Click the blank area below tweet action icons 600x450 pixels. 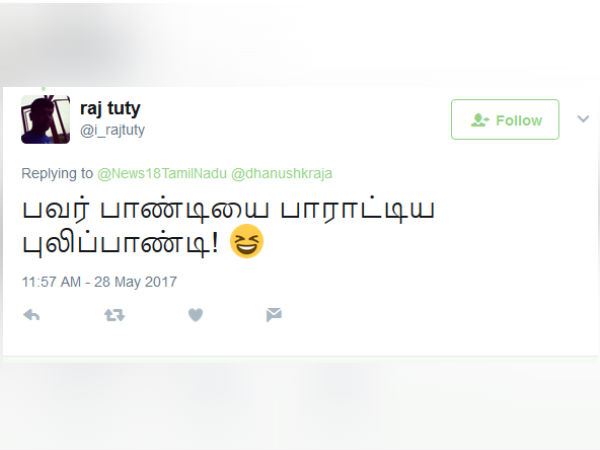[x=300, y=341]
